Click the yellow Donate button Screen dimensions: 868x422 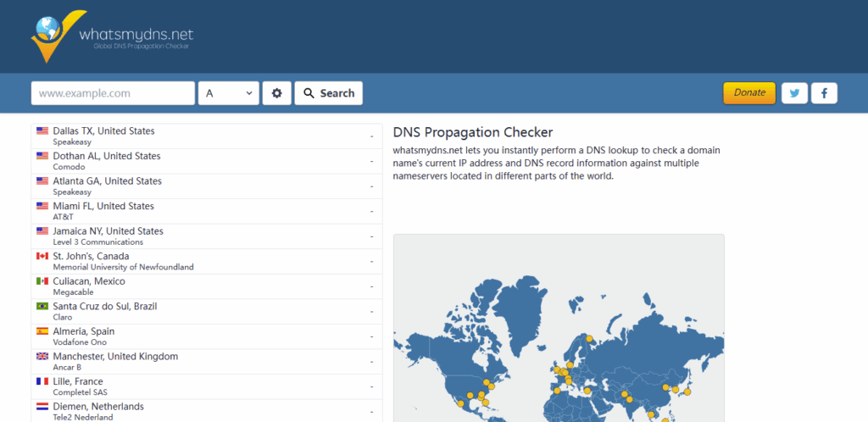[x=748, y=93]
